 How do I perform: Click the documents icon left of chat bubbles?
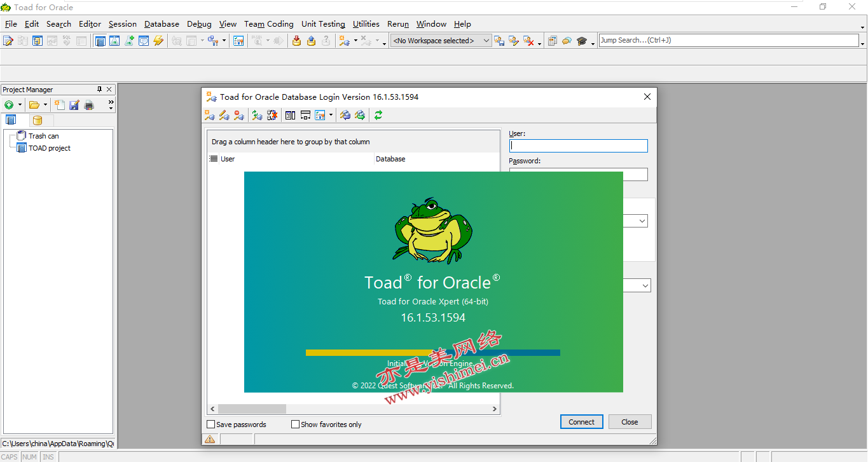(552, 41)
